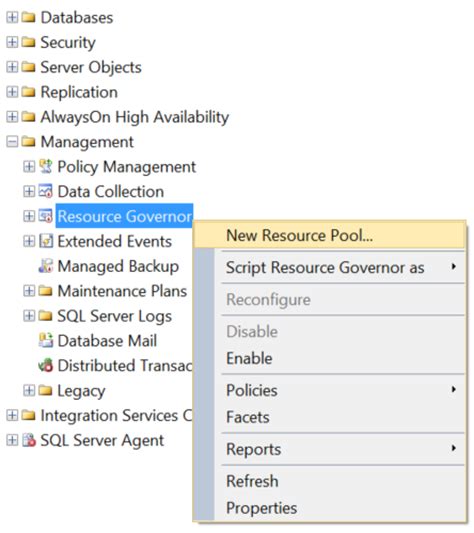Screen dimensions: 474x533
Task: Click the Policy Management node icon
Action: pos(46,166)
